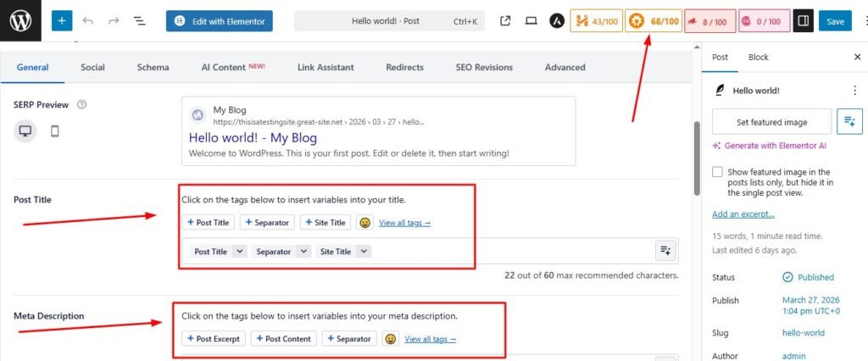Screen dimensions: 868x361
Task: View all tags for Post Title
Action: [x=404, y=223]
